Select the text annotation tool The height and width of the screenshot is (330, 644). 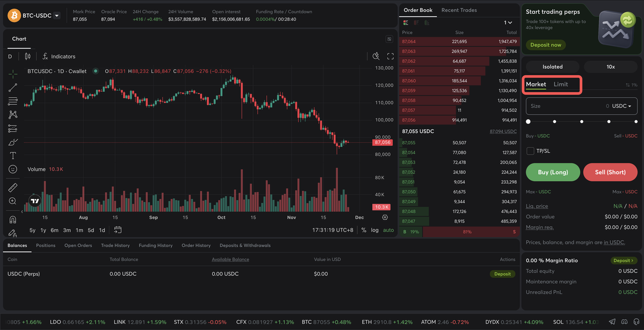tap(13, 155)
